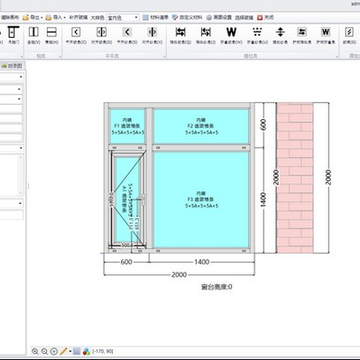Open the Export (导出) dropdown
360x360 pixels.
[x=32, y=17]
